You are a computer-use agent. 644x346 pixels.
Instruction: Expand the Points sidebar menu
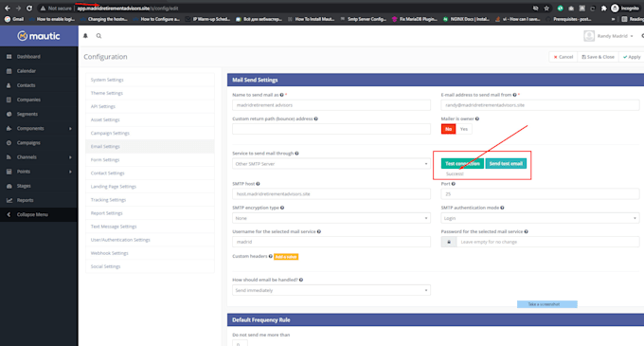click(x=39, y=172)
